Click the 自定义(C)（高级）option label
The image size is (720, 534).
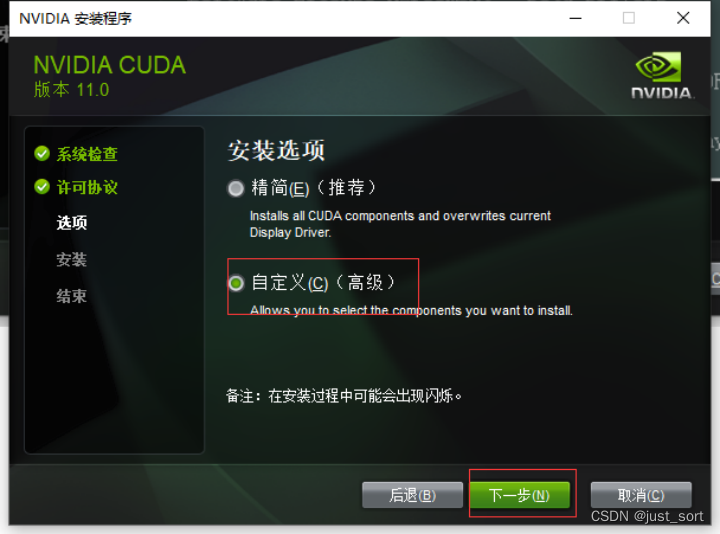[323, 282]
